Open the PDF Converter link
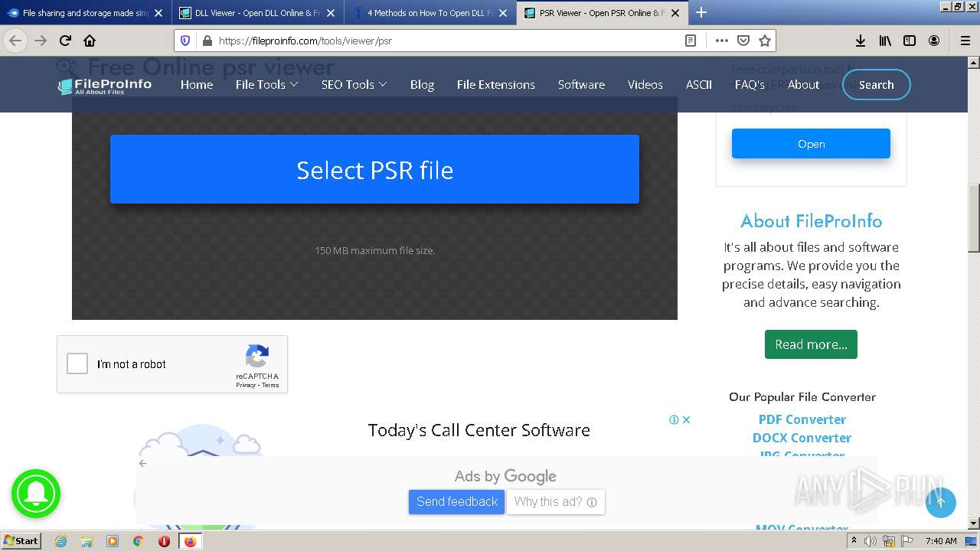 coord(802,419)
